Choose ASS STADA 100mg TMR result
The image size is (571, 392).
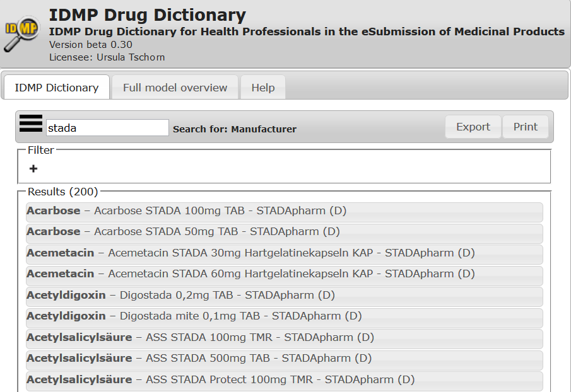tap(285, 338)
